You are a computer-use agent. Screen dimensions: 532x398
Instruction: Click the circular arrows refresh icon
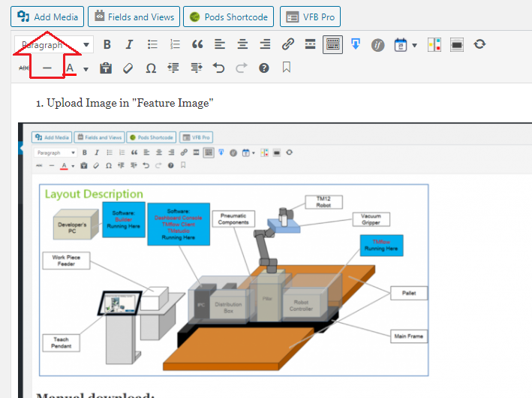point(479,44)
